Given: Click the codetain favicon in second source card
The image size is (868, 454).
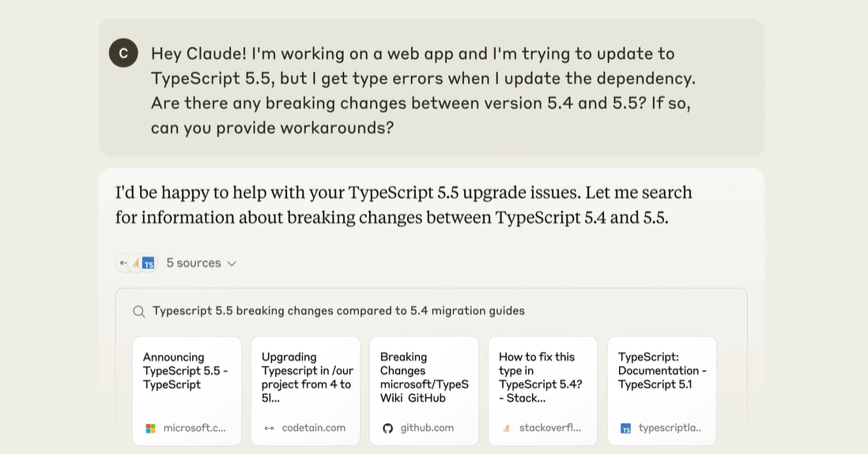Looking at the screenshot, I should (269, 428).
